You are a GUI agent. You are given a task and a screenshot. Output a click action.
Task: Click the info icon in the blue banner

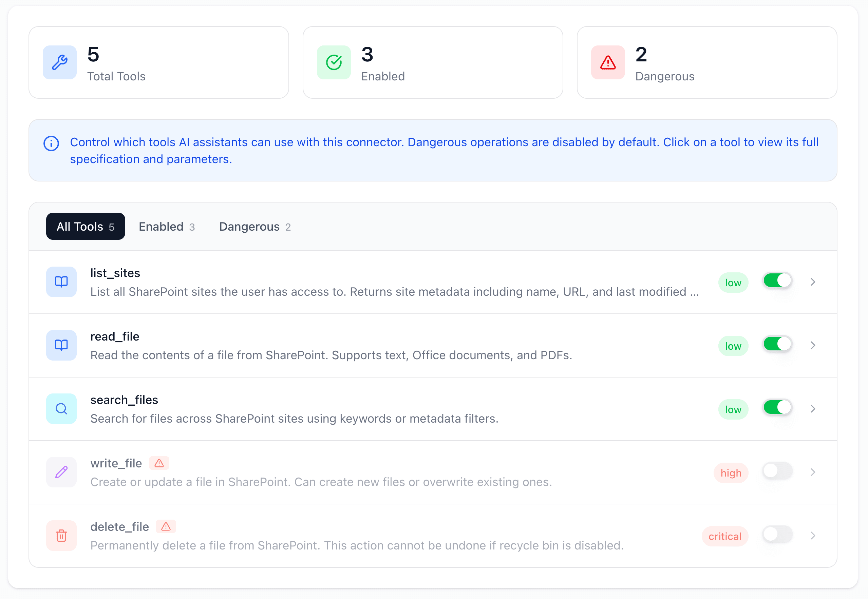[x=52, y=143]
